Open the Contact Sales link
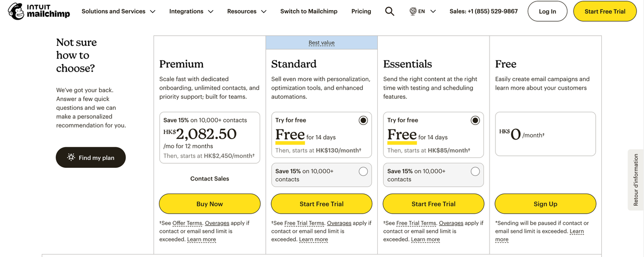This screenshot has height=257, width=644. [x=210, y=178]
